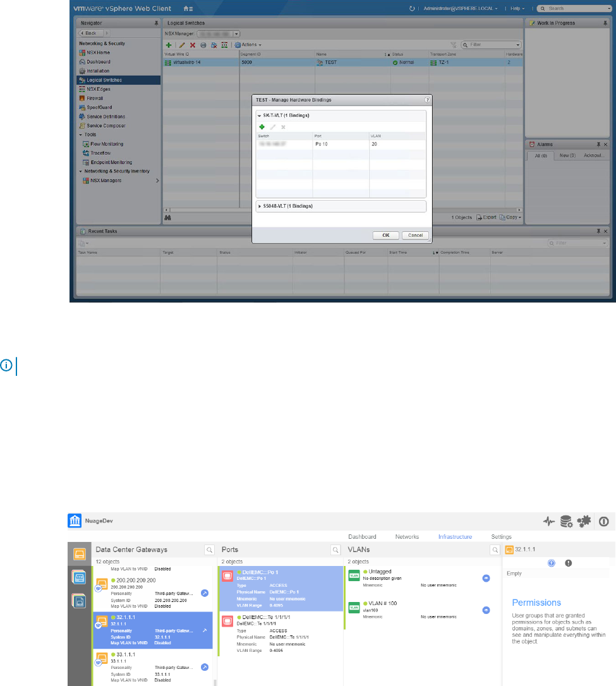Open the Actions dropdown menu
This screenshot has width=616, height=686.
(248, 45)
